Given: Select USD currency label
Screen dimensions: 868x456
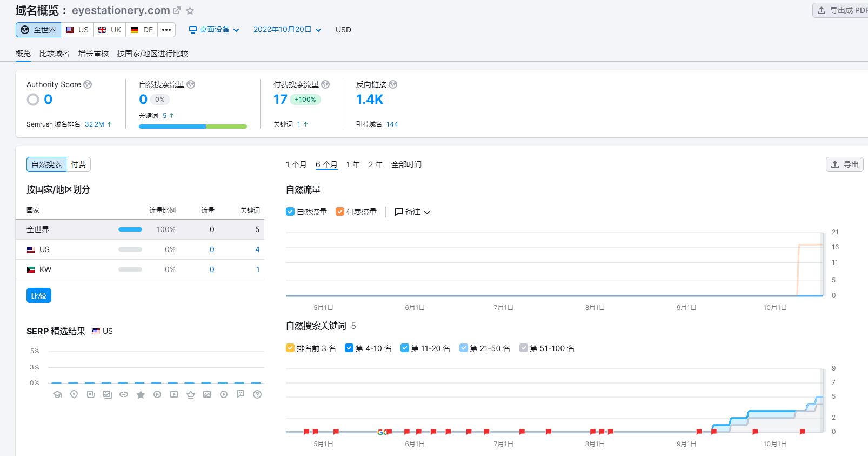Looking at the screenshot, I should coord(343,30).
